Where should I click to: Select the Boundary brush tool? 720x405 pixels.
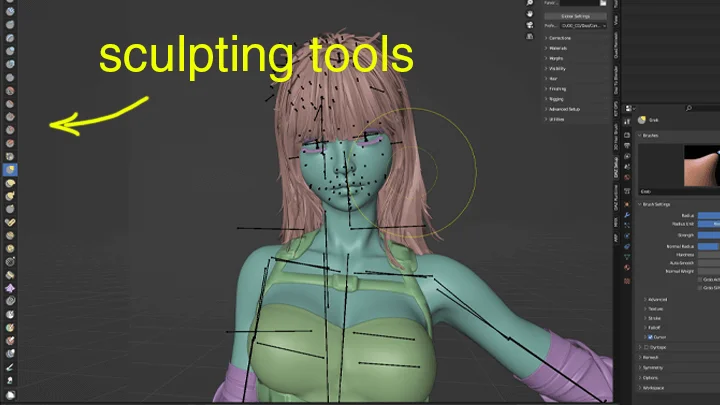[x=10, y=275]
